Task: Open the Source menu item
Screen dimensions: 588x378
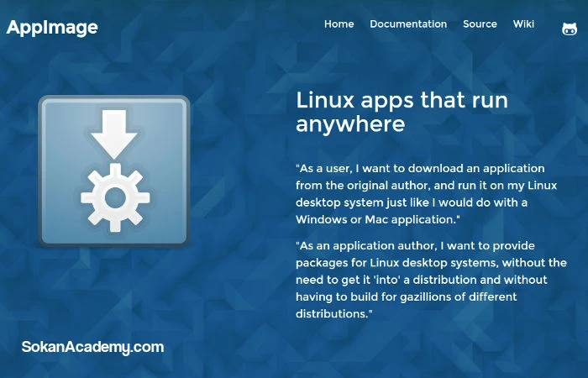Action: 480,24
